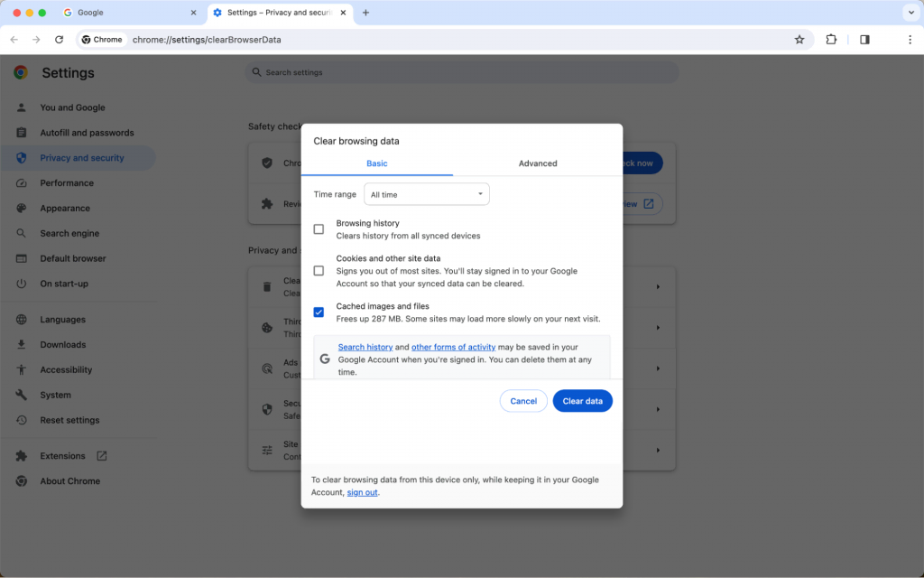Click the Chrome site info chip
Screen dimensions: 924x578
(102, 40)
